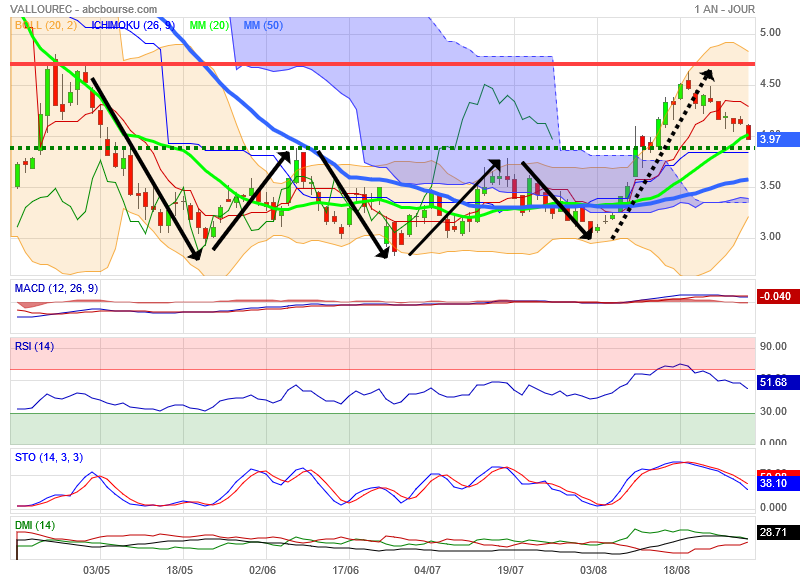Click the DMI (14) indicator label
Viewport: 800px width, 580px height.
coord(35,525)
